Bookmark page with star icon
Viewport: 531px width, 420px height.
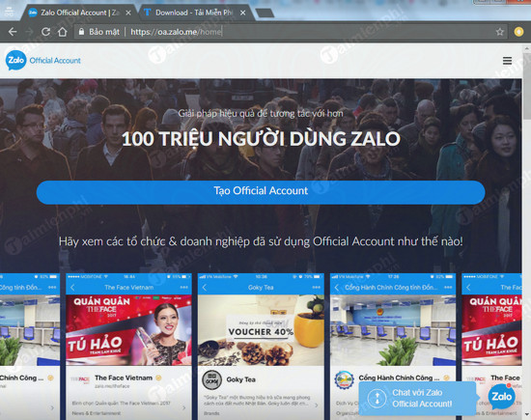coord(500,32)
